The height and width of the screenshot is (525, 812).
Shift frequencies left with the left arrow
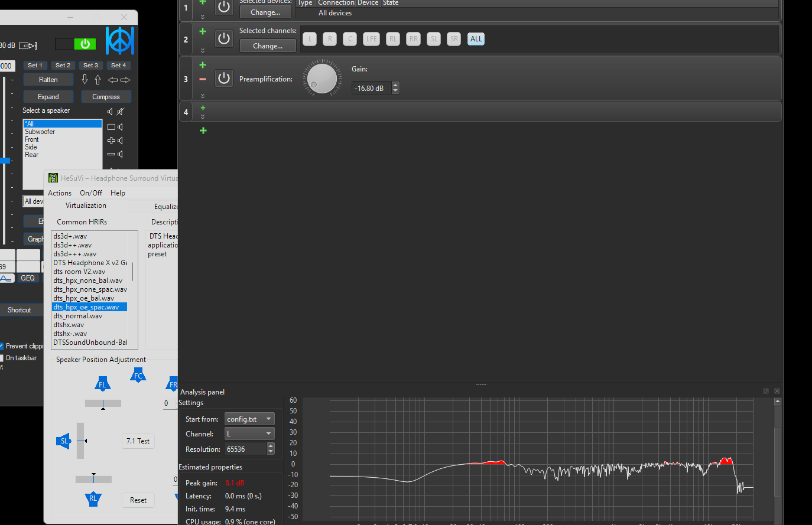click(x=112, y=80)
